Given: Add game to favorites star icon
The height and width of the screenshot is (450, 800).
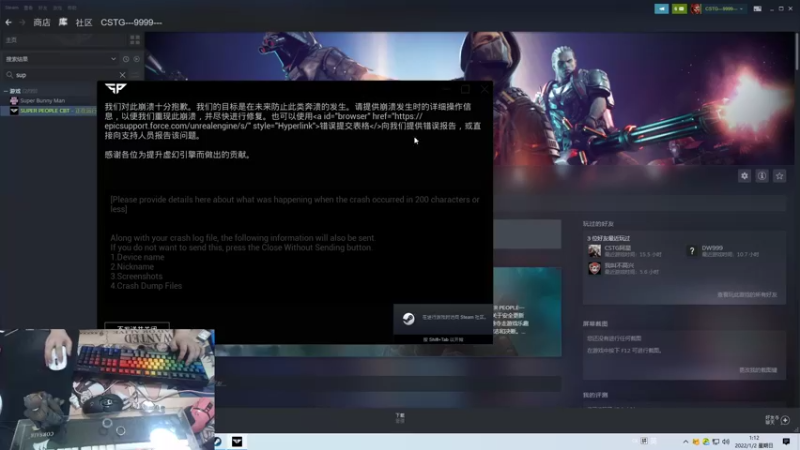Looking at the screenshot, I should tap(779, 176).
